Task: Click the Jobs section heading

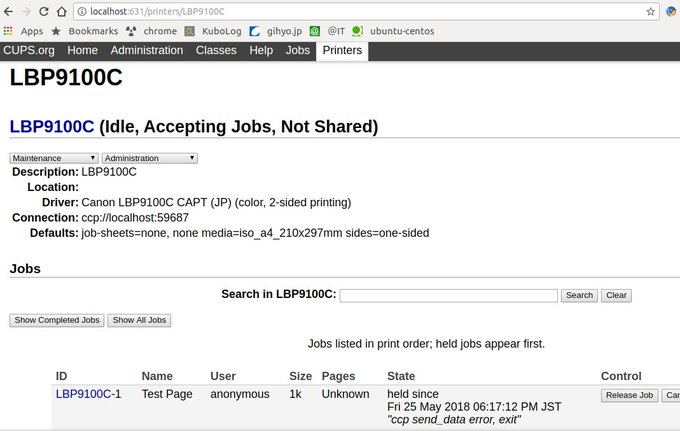Action: [x=25, y=268]
